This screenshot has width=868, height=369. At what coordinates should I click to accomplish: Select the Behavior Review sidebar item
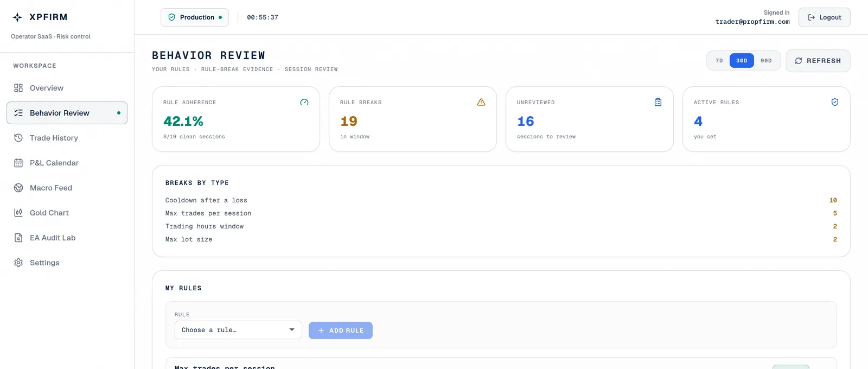click(67, 113)
